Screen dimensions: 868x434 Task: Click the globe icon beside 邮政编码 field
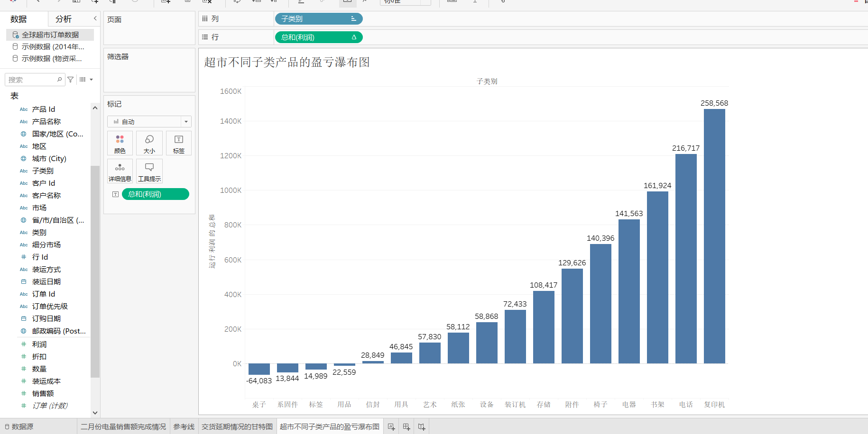24,331
